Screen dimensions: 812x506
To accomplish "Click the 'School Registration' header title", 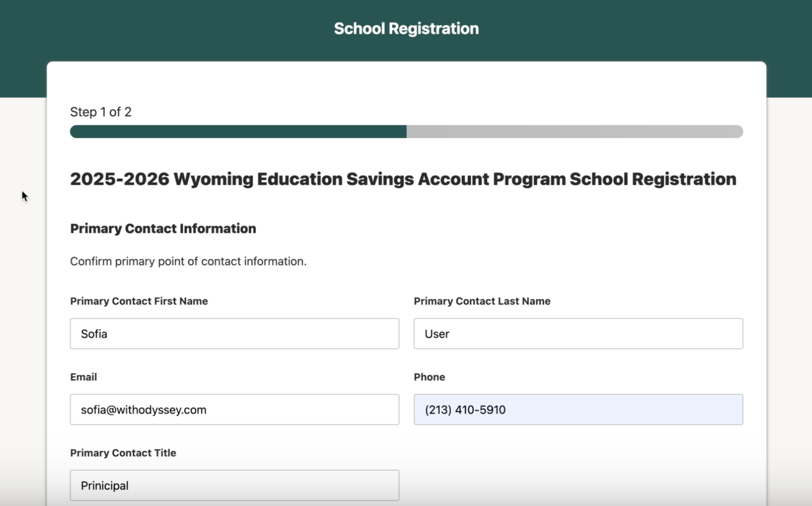I will click(x=406, y=29).
